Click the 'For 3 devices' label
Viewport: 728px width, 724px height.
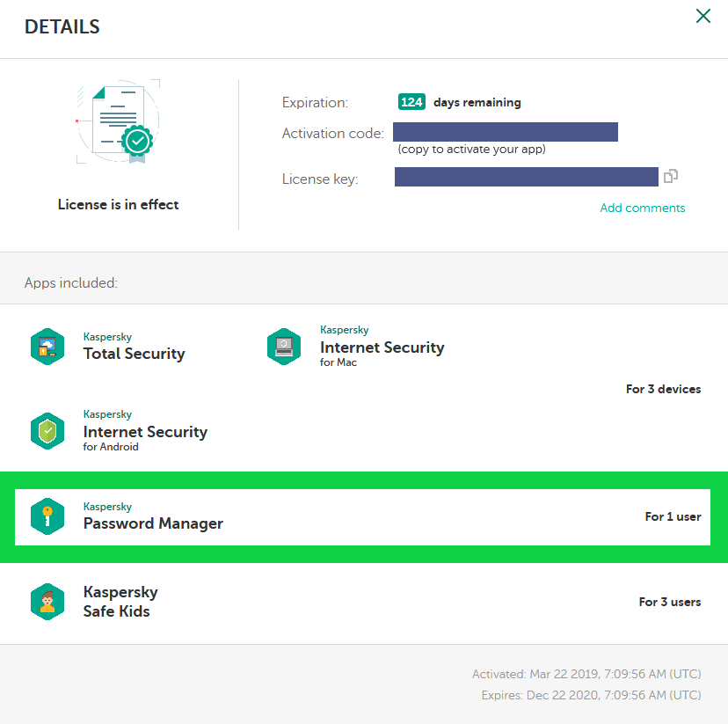[663, 389]
